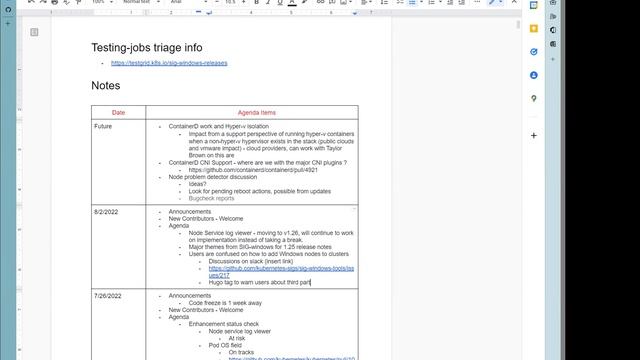The image size is (640, 360).
Task: Open the editing mode pencil dropdown
Action: (496, 2)
